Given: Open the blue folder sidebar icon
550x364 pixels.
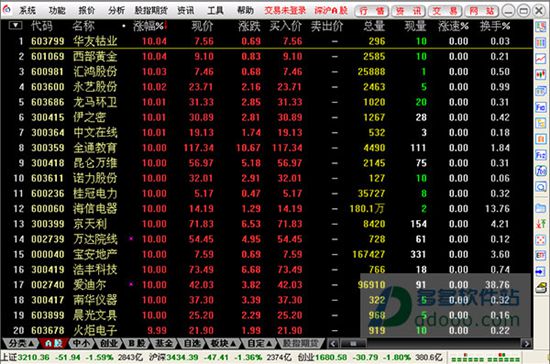Looking at the screenshot, I should coord(541,208).
